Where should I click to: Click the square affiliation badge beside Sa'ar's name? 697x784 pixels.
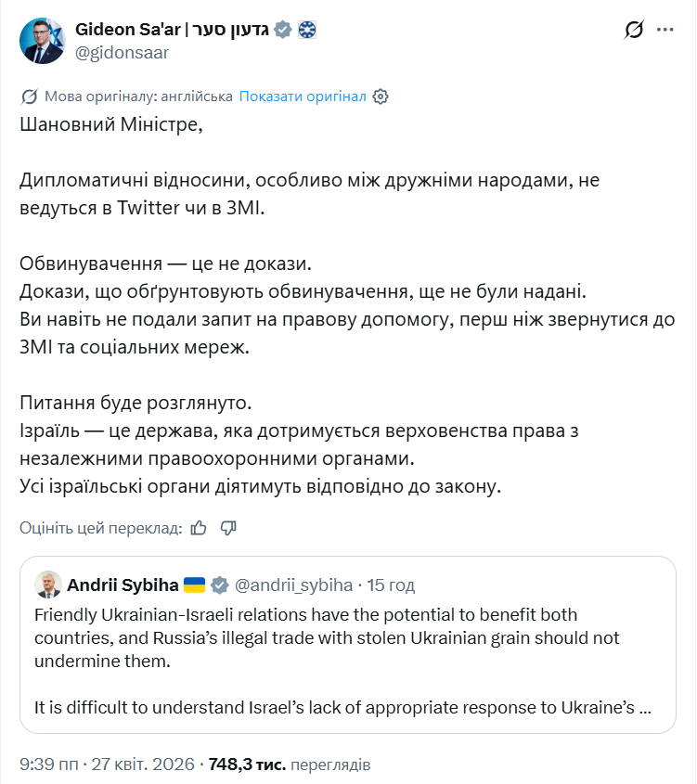306,29
